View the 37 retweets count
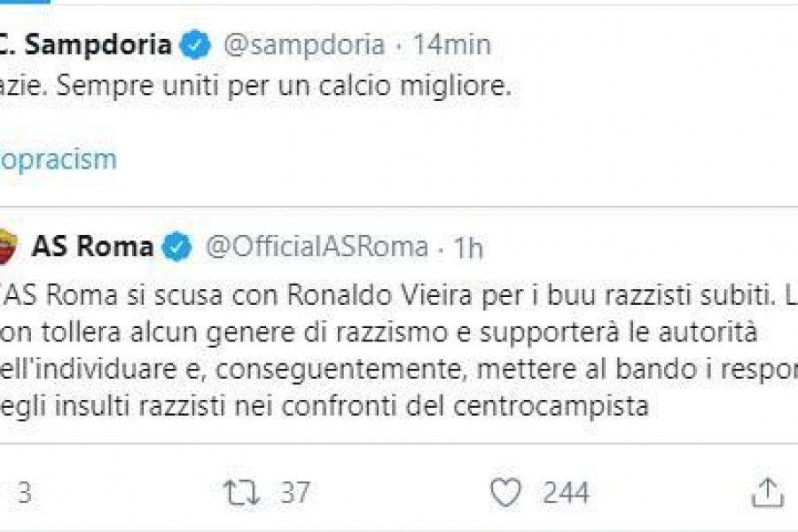 tap(295, 492)
